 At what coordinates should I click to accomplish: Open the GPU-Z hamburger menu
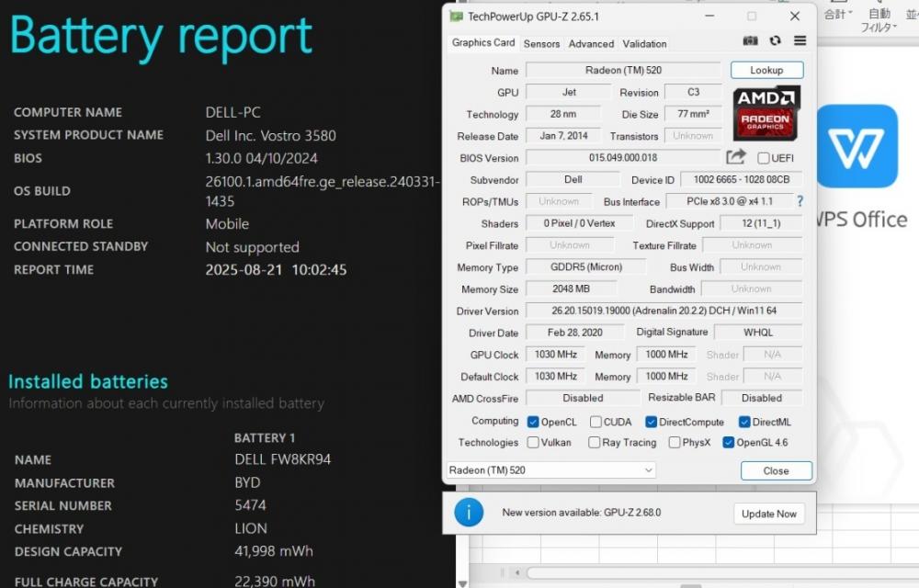pyautogui.click(x=800, y=40)
